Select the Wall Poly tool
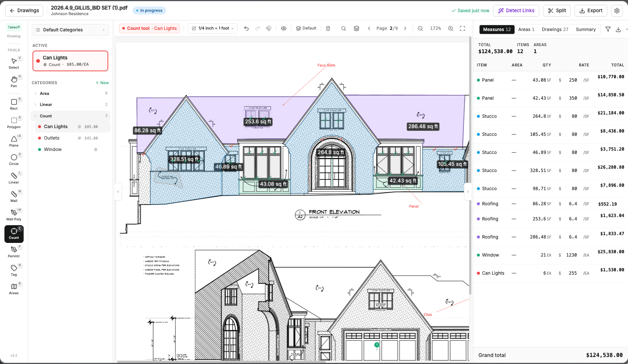The width and height of the screenshot is (628, 364). (x=14, y=215)
